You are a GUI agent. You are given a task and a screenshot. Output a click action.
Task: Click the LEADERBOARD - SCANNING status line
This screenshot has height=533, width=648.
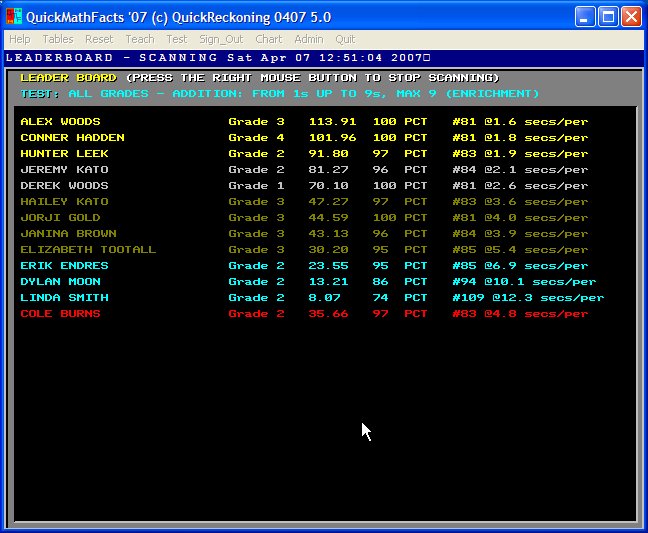(x=218, y=58)
